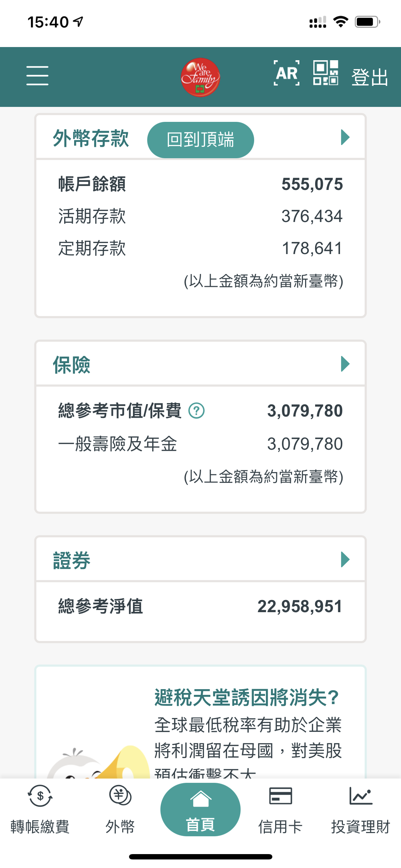Expand the 保險 section arrow
Viewport: 401px width, 868px height.
[x=345, y=364]
